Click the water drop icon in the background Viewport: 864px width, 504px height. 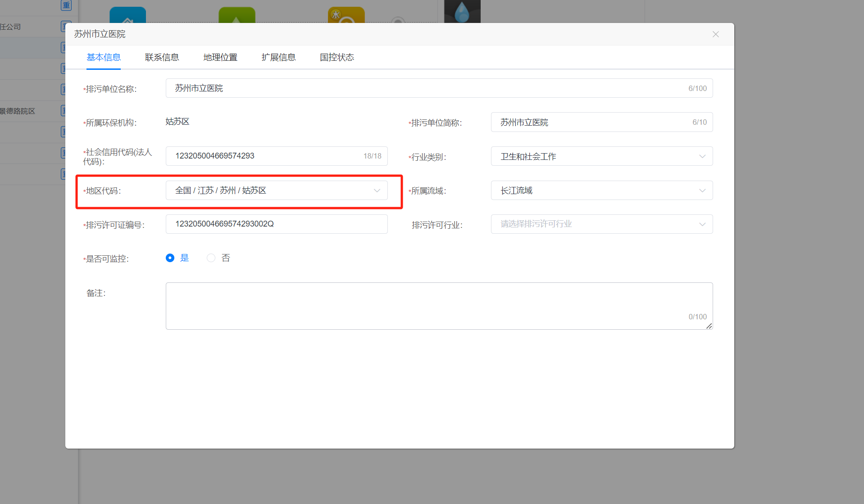click(462, 12)
